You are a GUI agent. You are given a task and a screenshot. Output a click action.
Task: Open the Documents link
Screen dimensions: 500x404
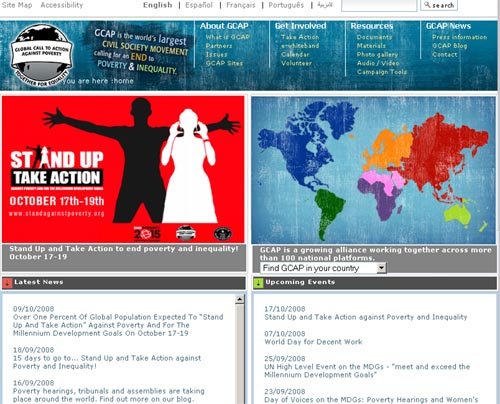pos(374,37)
